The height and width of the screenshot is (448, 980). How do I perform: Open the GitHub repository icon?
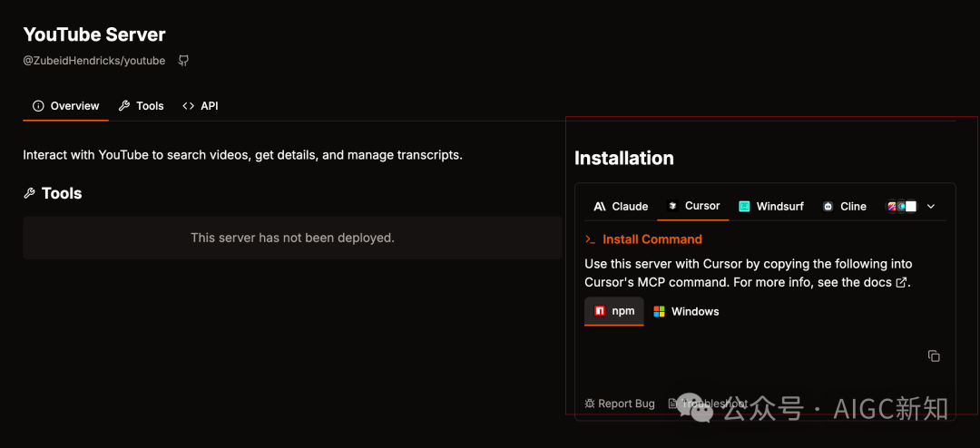183,61
